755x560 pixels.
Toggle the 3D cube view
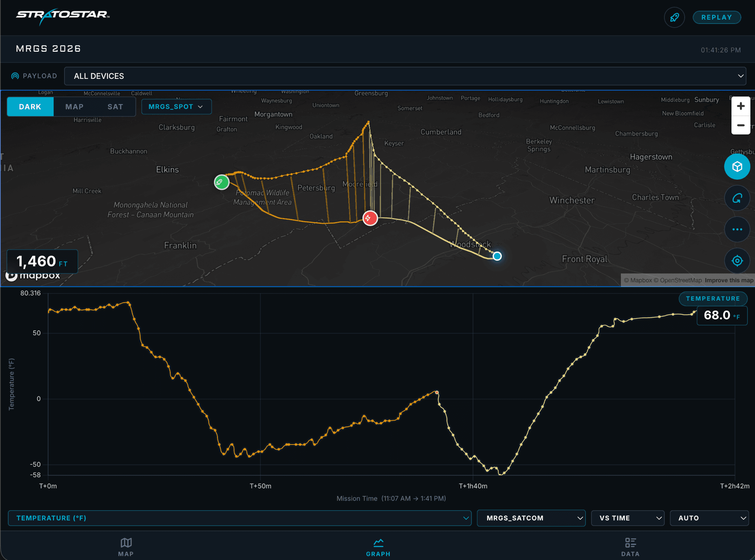737,166
